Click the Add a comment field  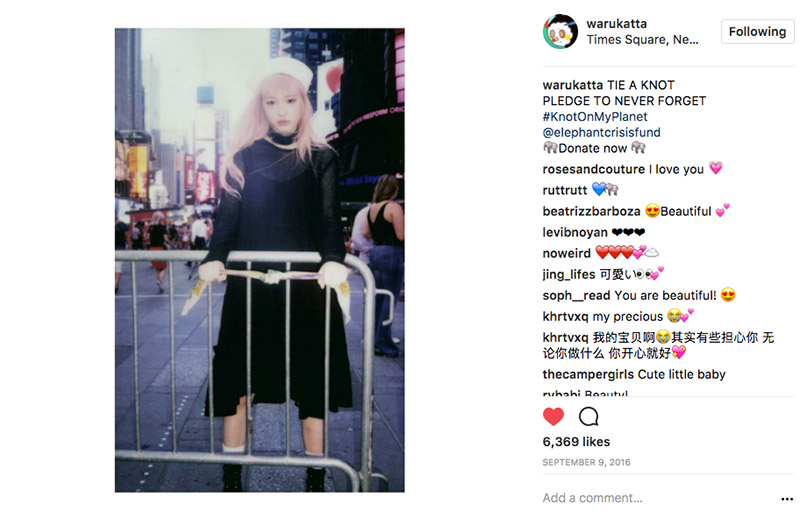tap(658, 498)
